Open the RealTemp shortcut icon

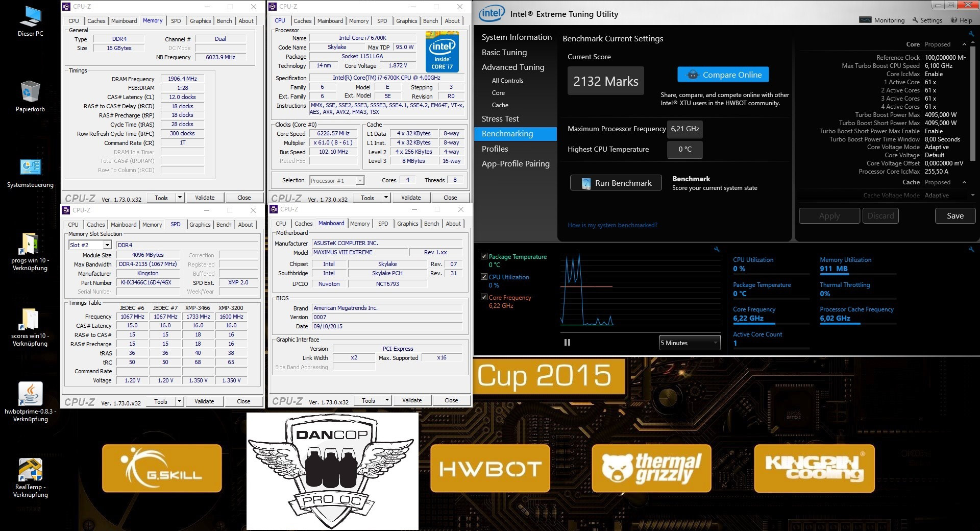[x=30, y=470]
